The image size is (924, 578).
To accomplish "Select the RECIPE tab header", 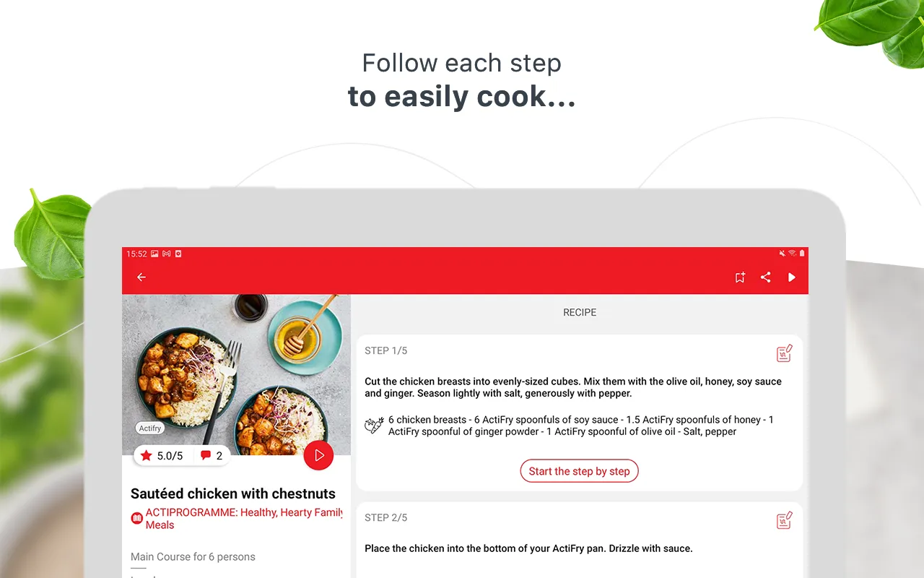I will pyautogui.click(x=580, y=313).
